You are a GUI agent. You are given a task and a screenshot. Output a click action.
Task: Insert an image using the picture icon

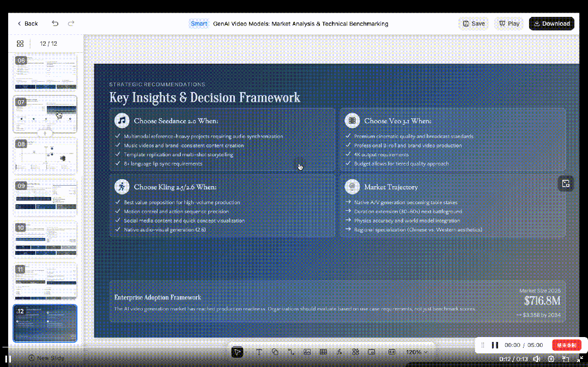click(307, 352)
